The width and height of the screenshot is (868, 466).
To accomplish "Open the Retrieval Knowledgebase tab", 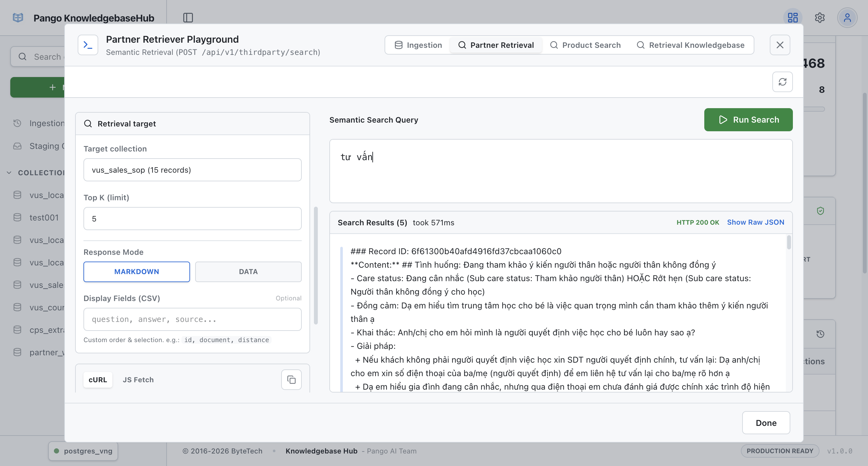I will (690, 45).
